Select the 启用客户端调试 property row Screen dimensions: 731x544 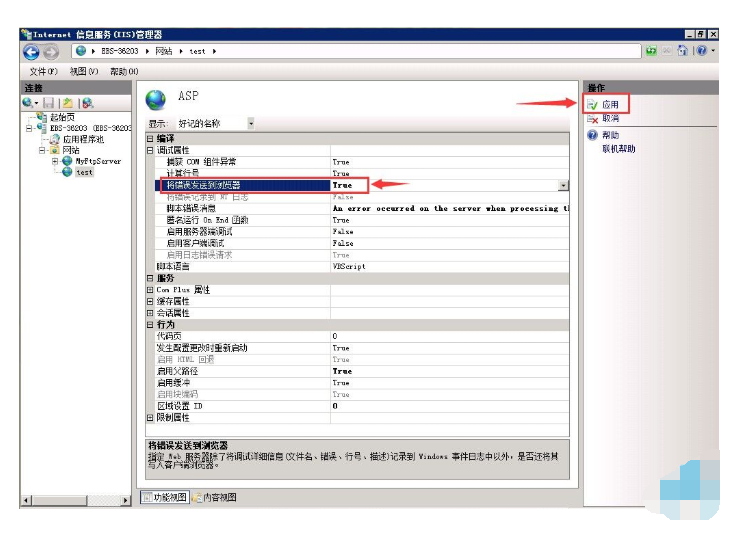(362, 243)
